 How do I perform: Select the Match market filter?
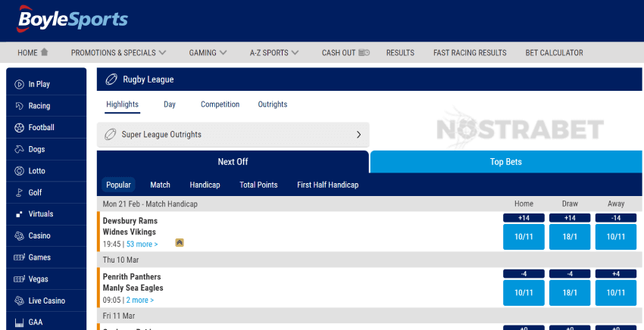tap(160, 185)
